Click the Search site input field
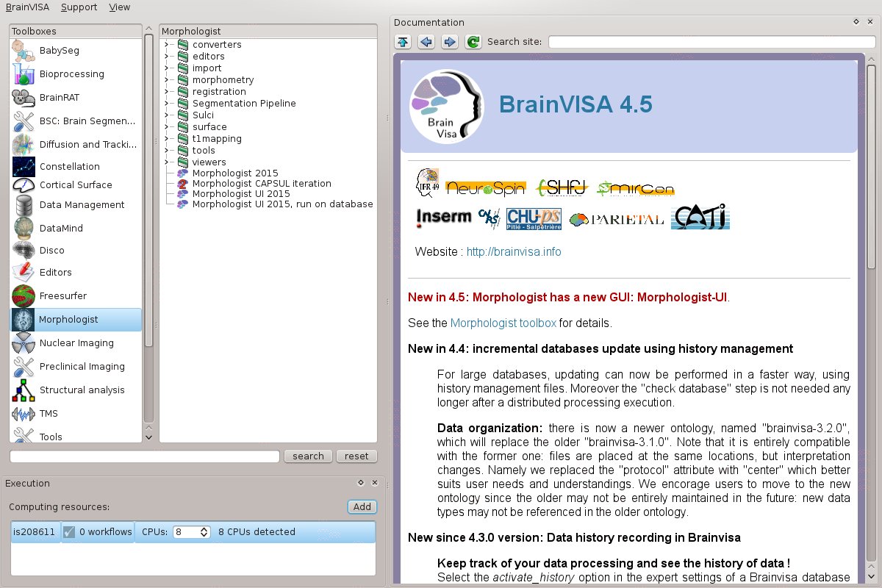Screen dimensions: 882x588 pyautogui.click(x=711, y=42)
